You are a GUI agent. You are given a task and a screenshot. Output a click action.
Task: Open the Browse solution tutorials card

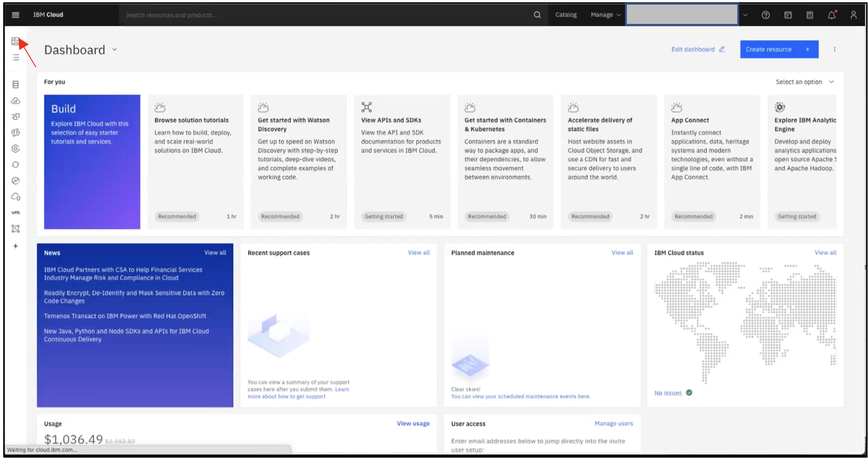click(x=196, y=162)
